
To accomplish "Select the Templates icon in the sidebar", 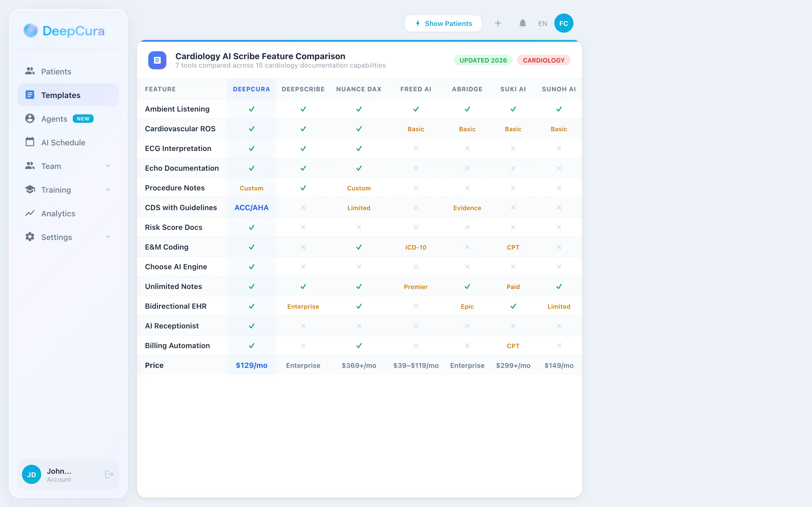I will point(30,95).
